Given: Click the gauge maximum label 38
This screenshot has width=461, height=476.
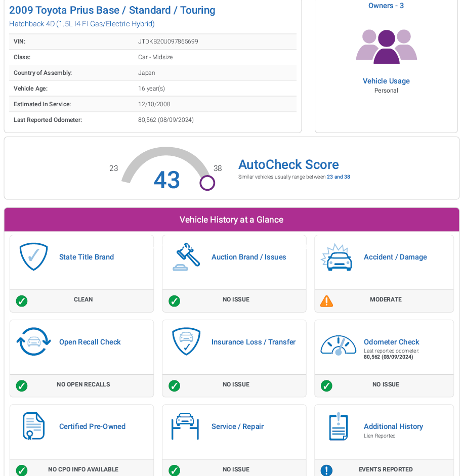Looking at the screenshot, I should (218, 168).
